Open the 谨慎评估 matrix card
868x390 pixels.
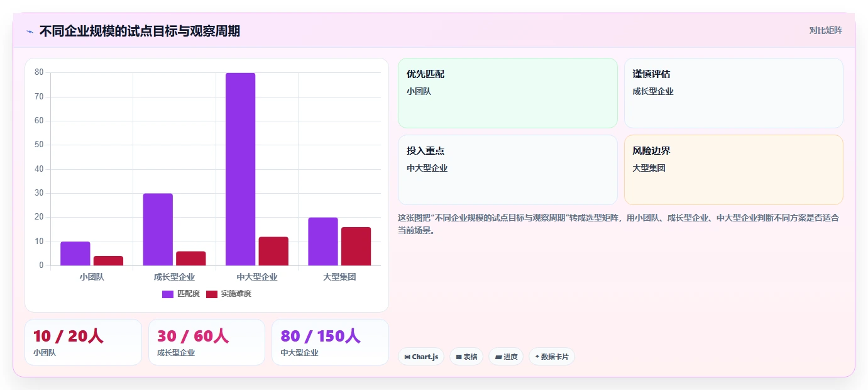coord(733,93)
